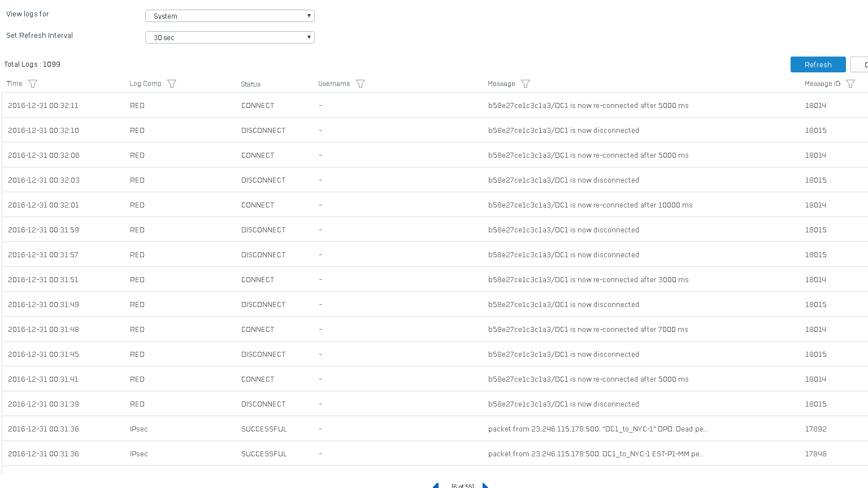
Task: Click the Username column header label
Action: [x=334, y=84]
